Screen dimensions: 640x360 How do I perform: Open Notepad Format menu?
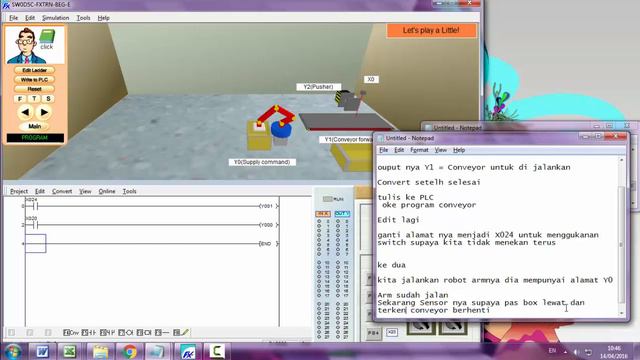(x=419, y=150)
